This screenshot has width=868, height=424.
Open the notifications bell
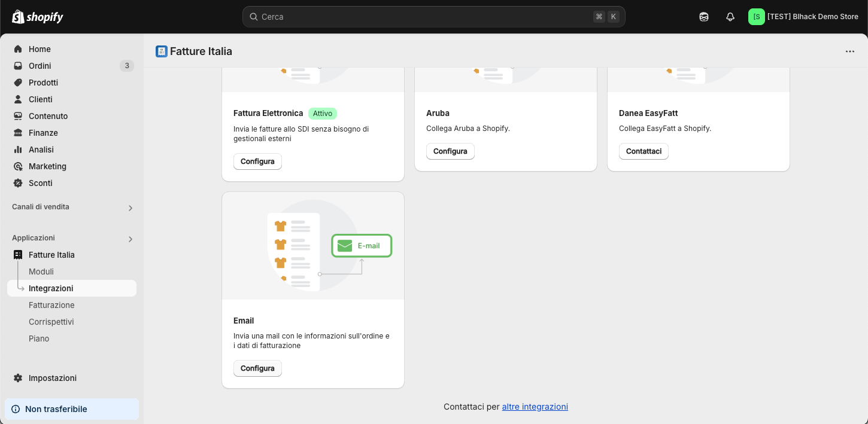pos(730,17)
